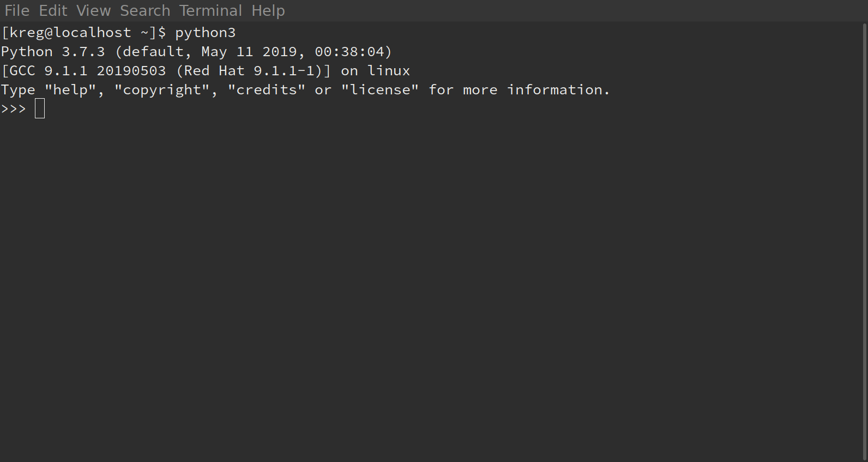Open the Edit menu
This screenshot has width=868, height=462.
[x=53, y=10]
